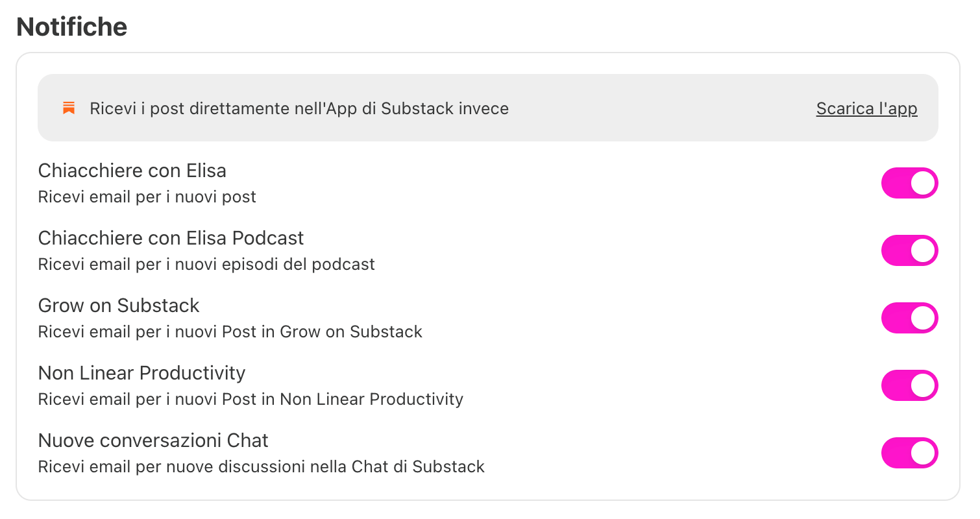Viewport: 980px width, 519px height.
Task: Click empty area of the gray app banner
Action: click(662, 108)
